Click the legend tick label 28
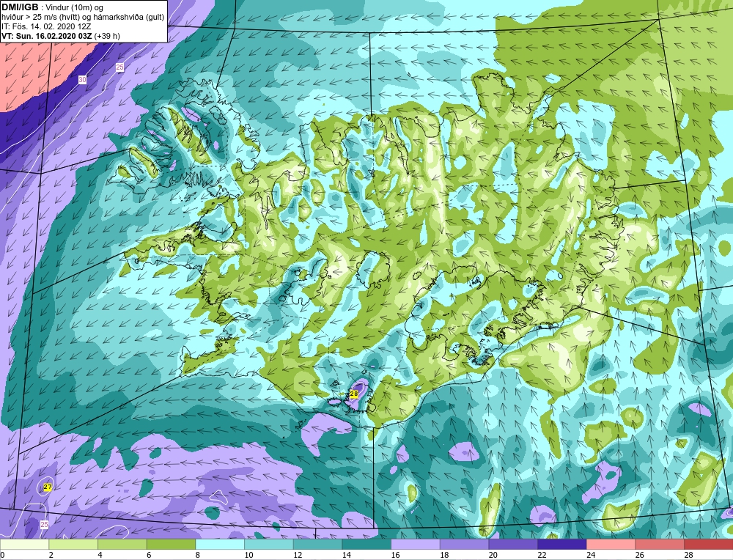 pos(688,555)
